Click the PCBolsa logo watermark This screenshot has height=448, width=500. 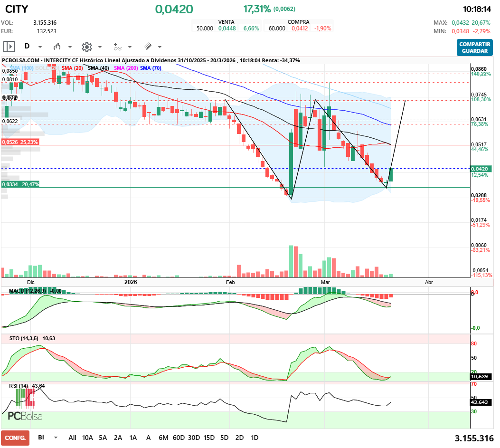point(25,416)
